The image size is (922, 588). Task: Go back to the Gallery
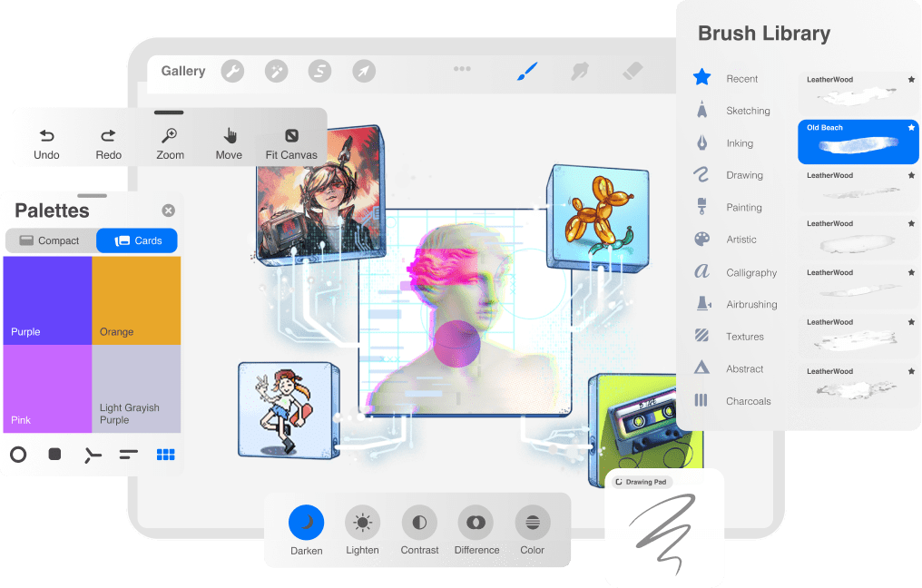(183, 71)
